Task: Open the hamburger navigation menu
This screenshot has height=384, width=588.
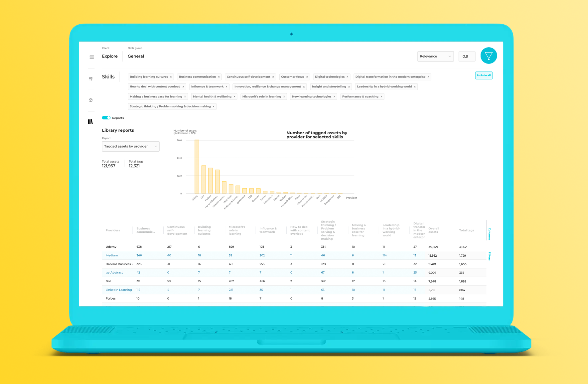Action: [91, 57]
